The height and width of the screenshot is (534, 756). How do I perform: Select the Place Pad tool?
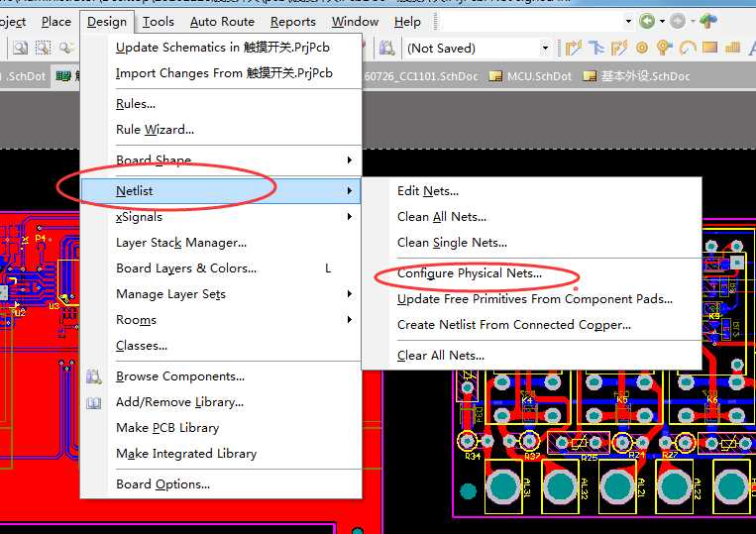[642, 48]
